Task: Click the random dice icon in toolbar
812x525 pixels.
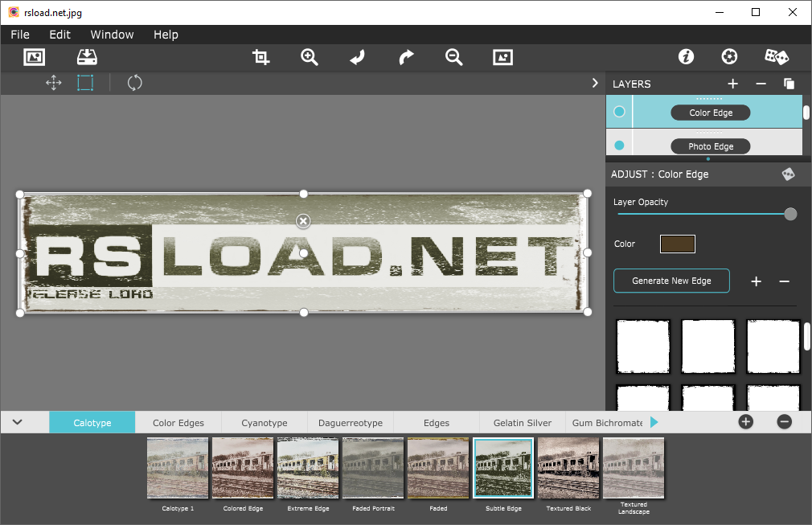Action: pos(777,56)
